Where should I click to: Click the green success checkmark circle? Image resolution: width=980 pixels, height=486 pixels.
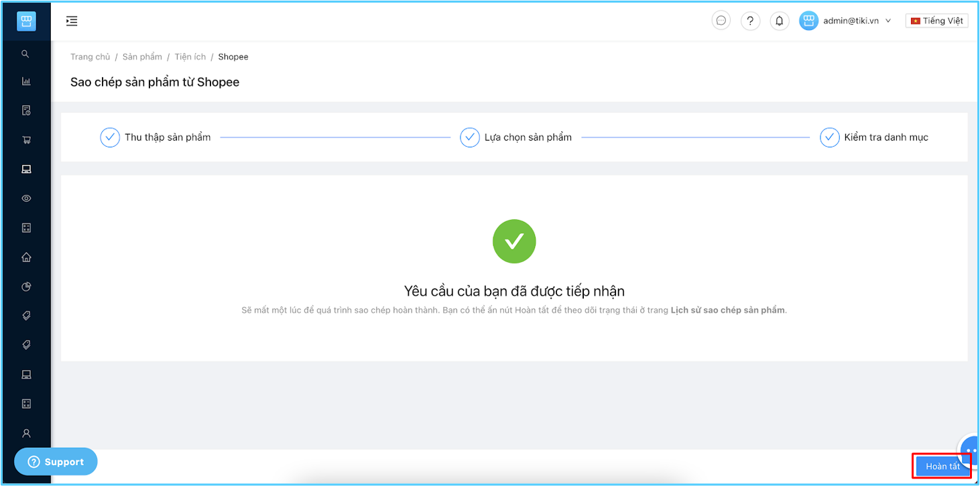pos(514,241)
